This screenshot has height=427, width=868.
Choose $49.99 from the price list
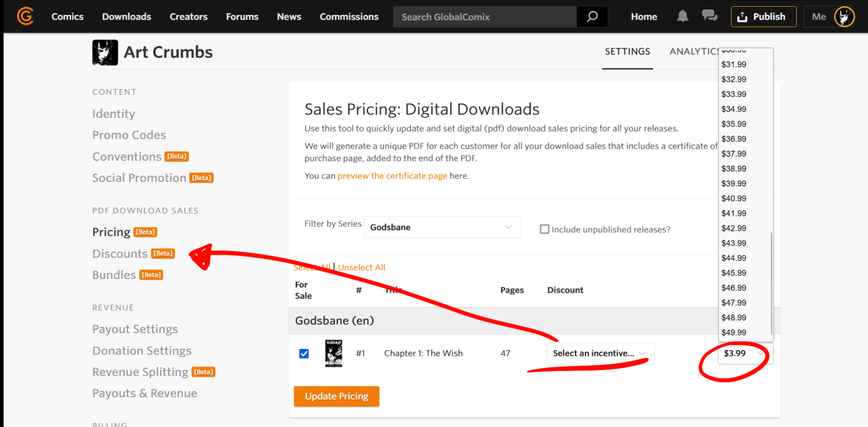click(734, 333)
